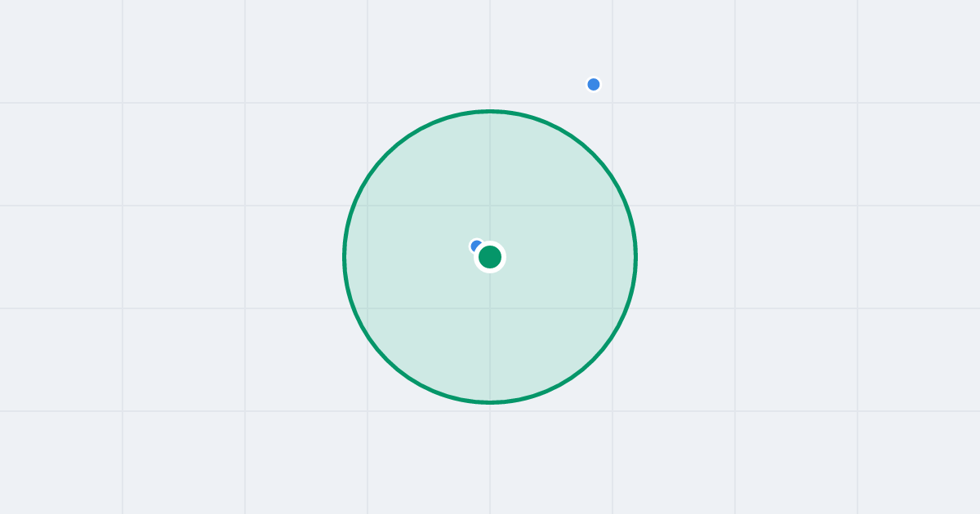This screenshot has height=514, width=980.
Task: Click the white ring around the green center marker
Action: (x=490, y=243)
